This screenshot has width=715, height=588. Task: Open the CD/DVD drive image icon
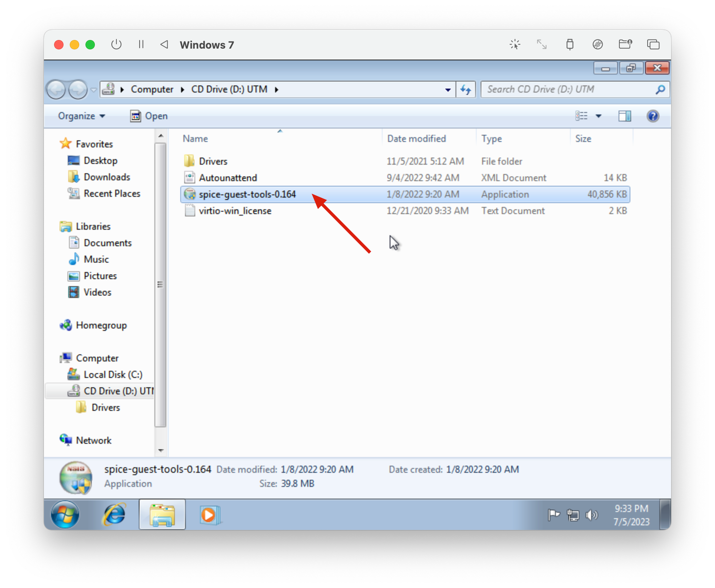tap(597, 44)
